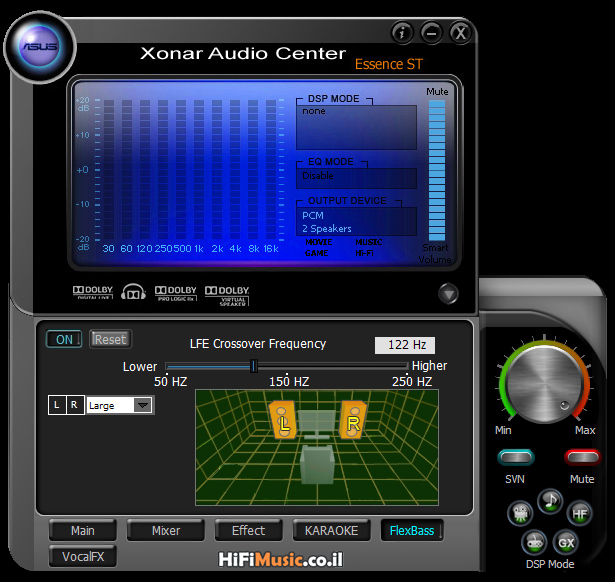Toggle Dolby Pro Logic IIx icon
The width and height of the screenshot is (615, 582).
point(175,293)
